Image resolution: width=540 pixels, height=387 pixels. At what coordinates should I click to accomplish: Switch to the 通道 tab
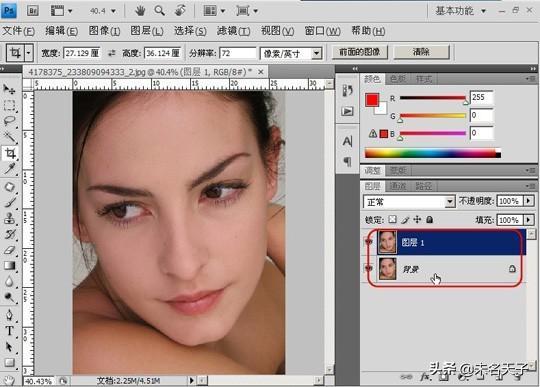[x=397, y=186]
